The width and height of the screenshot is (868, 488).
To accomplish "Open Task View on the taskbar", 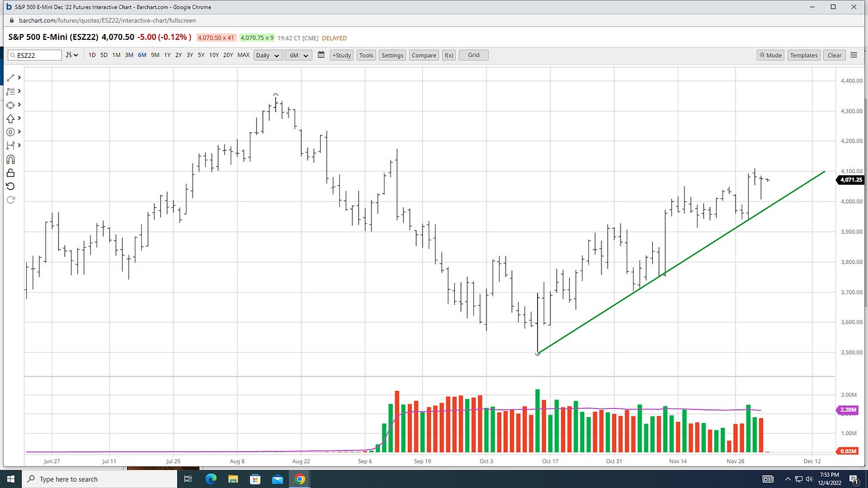I will pos(188,478).
